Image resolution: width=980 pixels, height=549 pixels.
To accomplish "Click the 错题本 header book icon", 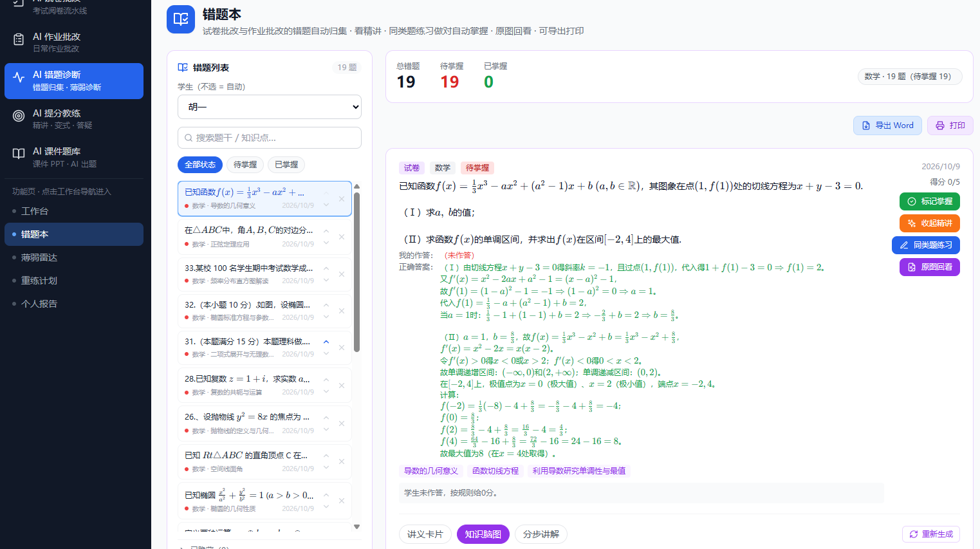I will [x=181, y=19].
